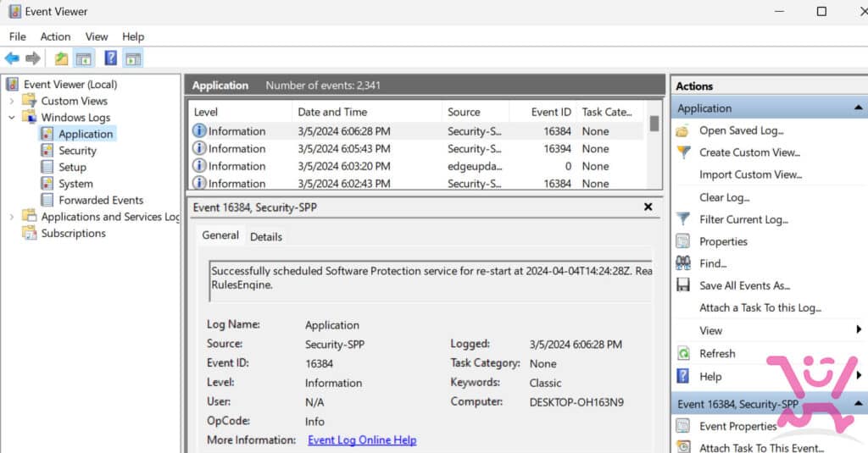
Task: Collapse the Application actions section
Action: point(858,108)
